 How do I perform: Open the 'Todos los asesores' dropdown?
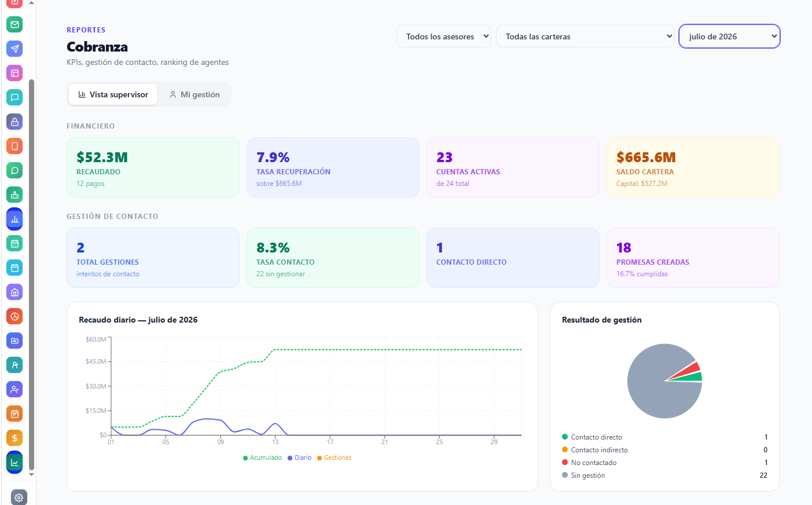pyautogui.click(x=444, y=36)
